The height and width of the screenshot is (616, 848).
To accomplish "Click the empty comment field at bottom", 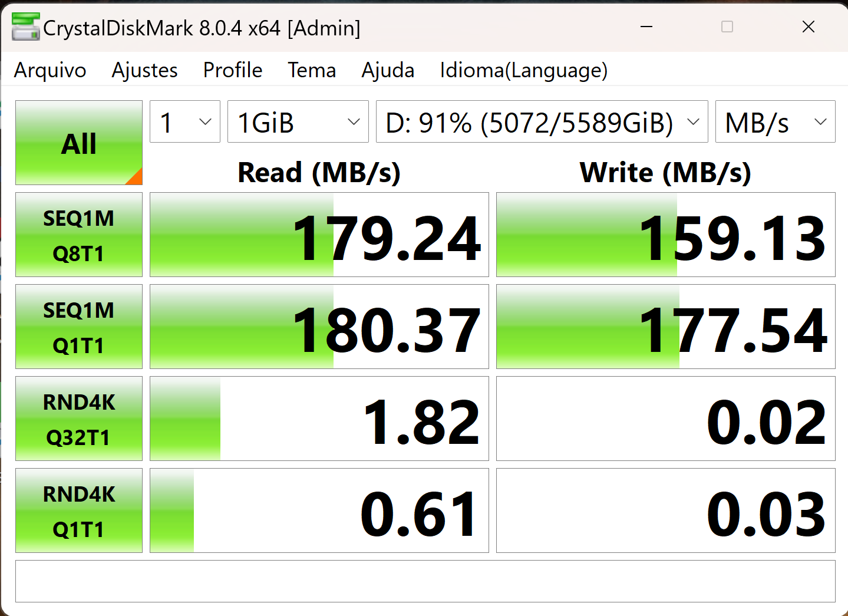I will [x=425, y=581].
